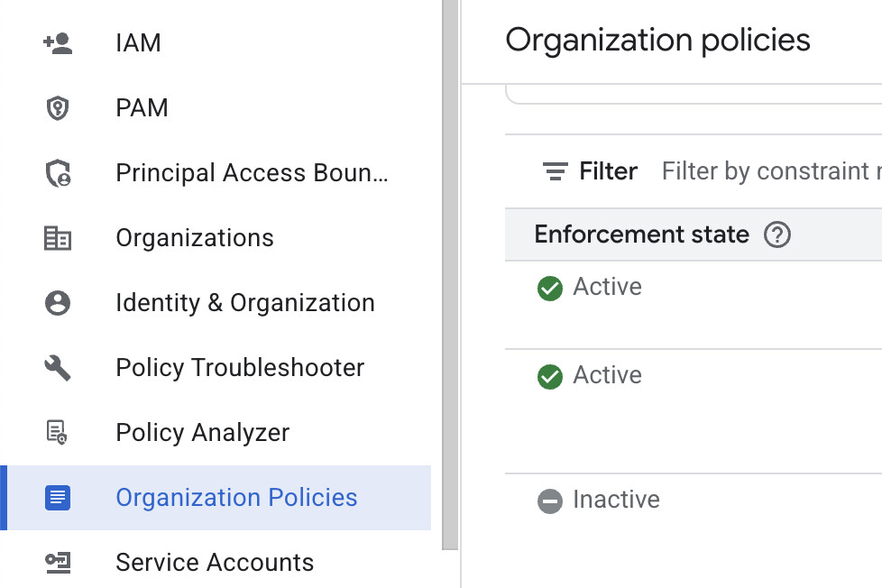Select the first Active policy row
882x588 pixels.
pos(607,288)
